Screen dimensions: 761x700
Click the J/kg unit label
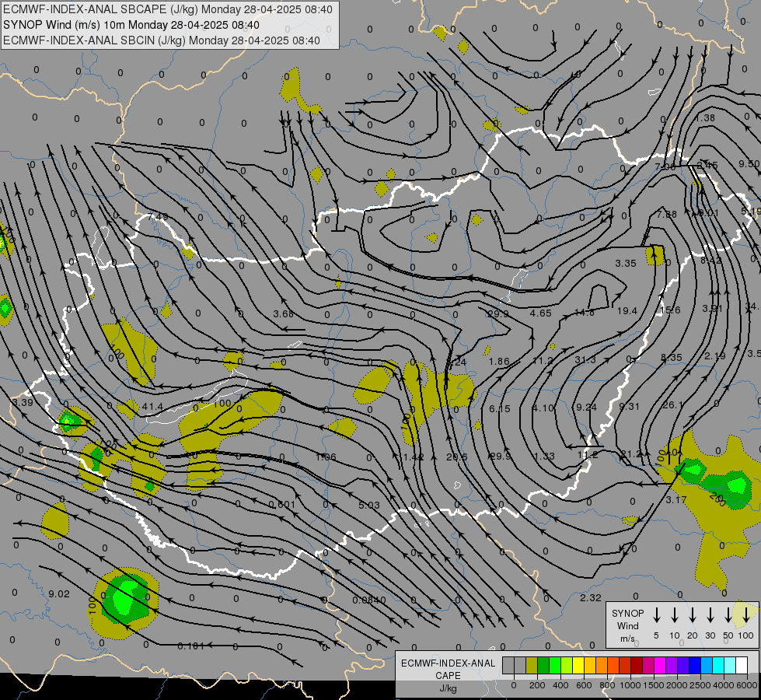(448, 688)
